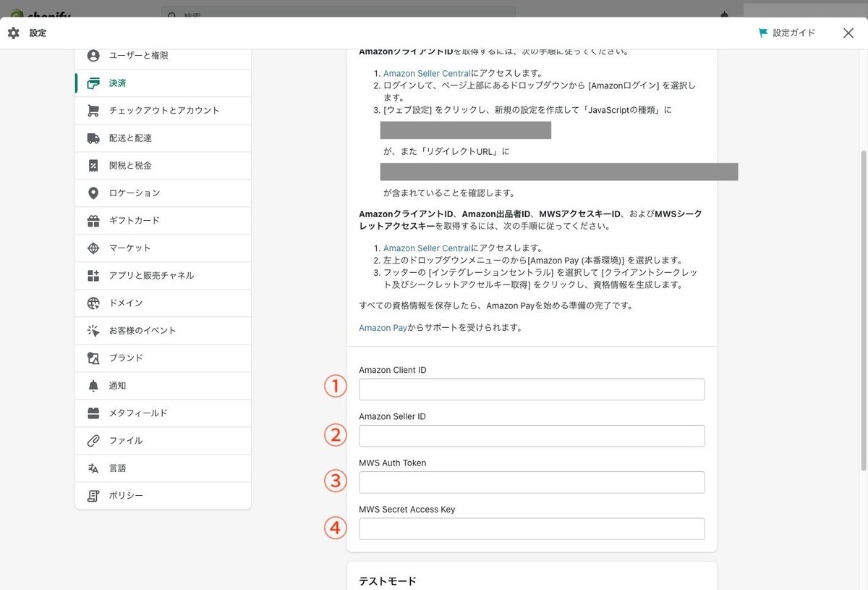Open the Amazon Pay support link

(x=383, y=328)
